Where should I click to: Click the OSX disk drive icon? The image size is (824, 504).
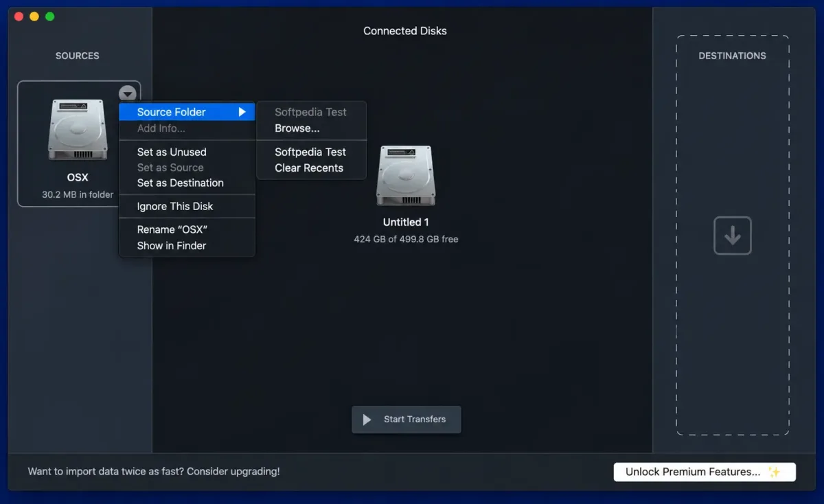point(77,130)
